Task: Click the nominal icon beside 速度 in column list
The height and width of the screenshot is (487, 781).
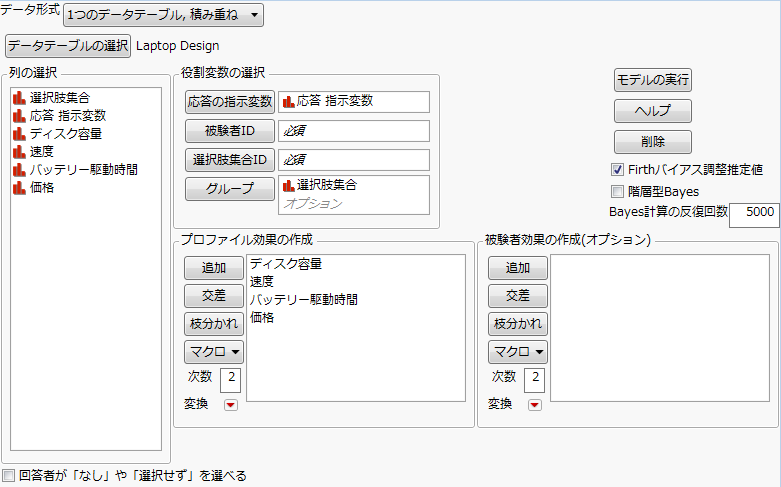Action: tap(19, 151)
